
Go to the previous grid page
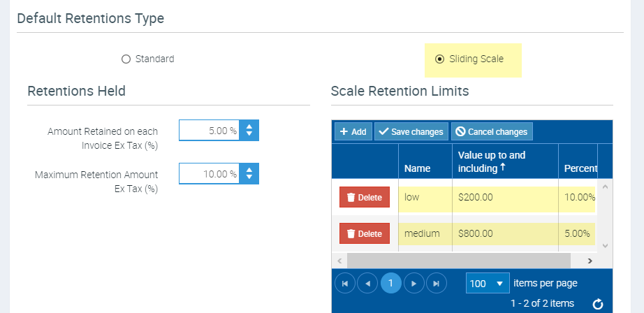coord(367,284)
